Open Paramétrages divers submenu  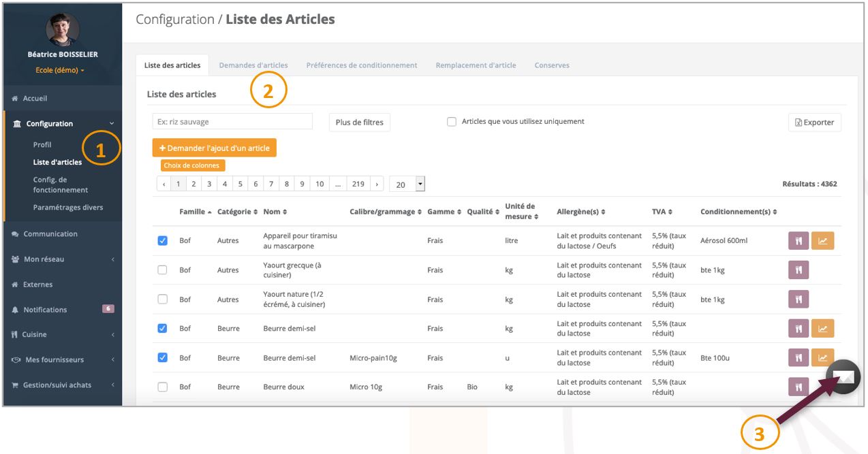(x=68, y=207)
